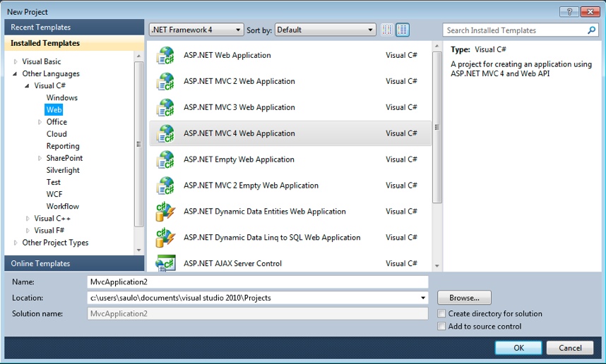
Task: Collapse the Visual C# node
Action: [x=27, y=85]
